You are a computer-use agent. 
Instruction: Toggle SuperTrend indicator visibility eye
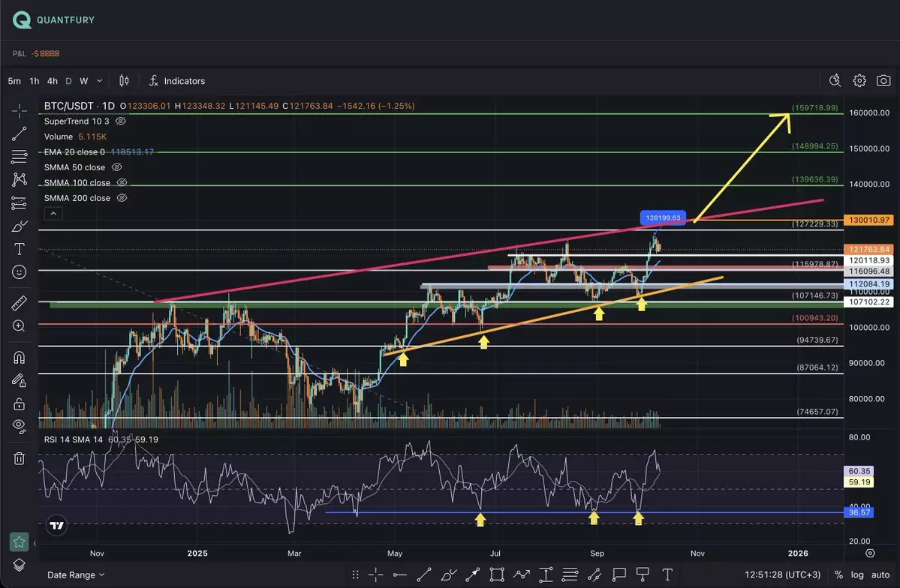[121, 121]
